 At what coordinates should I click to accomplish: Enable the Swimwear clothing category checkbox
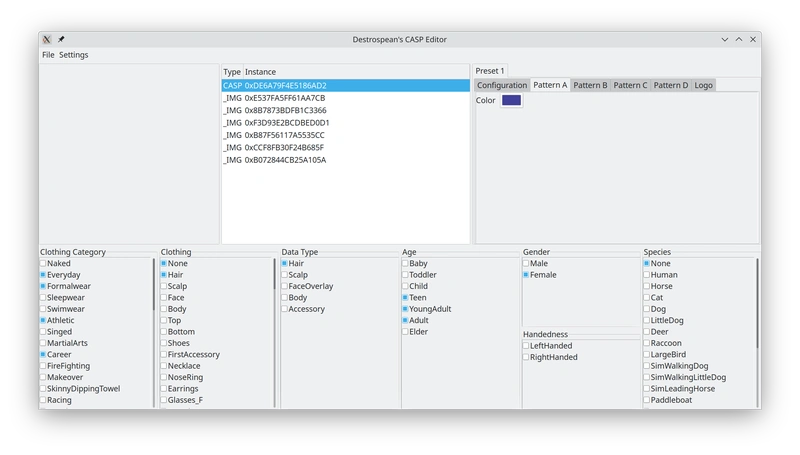tap(43, 310)
